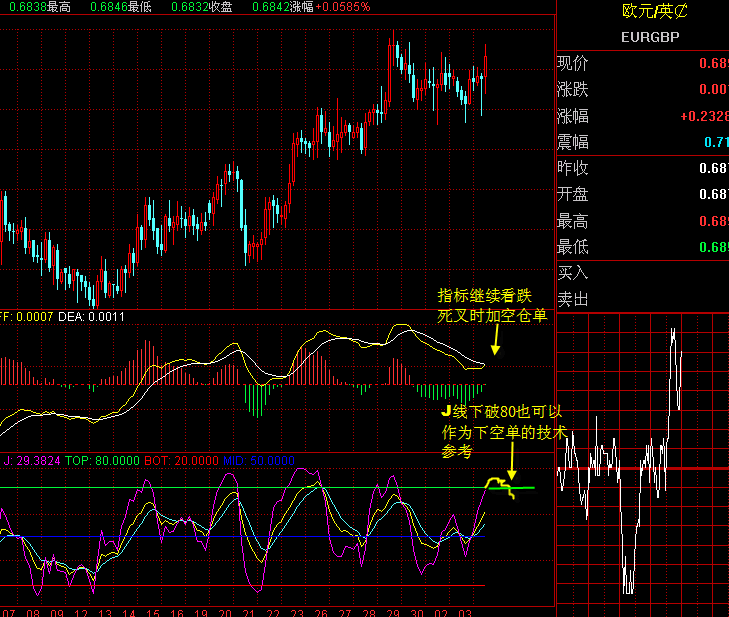Click the J: 29.3824 value label
This screenshot has height=617, width=729.
click(30, 461)
